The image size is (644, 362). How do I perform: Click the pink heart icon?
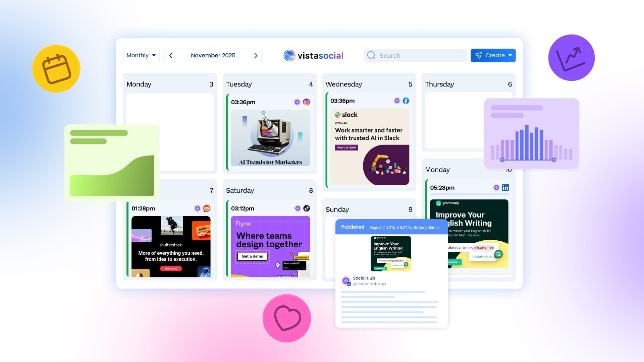(x=287, y=318)
